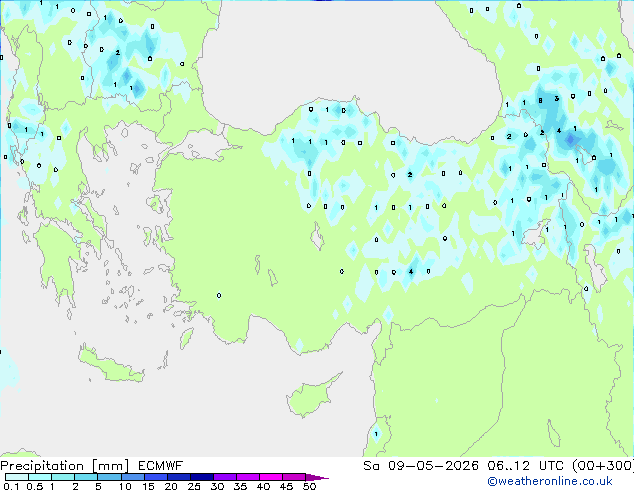Click the weatheronline.co.uk copyright link
Viewport: 634px width, 490px height.
pos(550,481)
